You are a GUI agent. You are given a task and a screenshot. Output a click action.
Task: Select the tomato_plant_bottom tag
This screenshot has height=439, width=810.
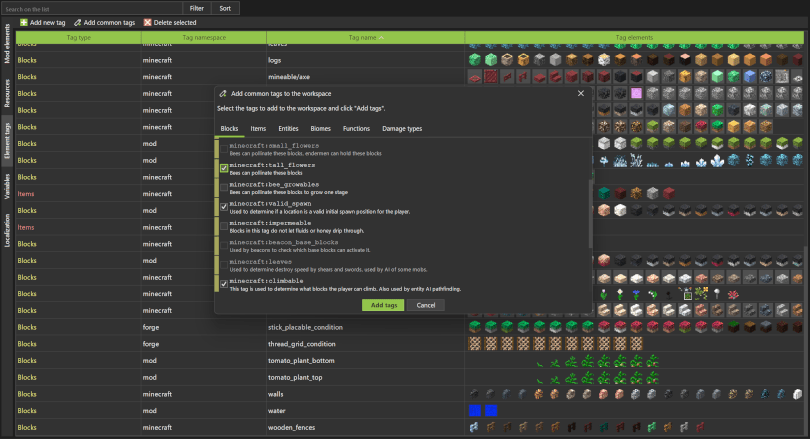click(301, 360)
